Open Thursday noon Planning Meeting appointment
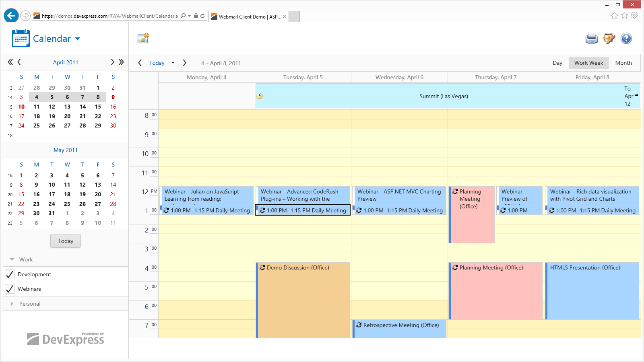 point(471,214)
